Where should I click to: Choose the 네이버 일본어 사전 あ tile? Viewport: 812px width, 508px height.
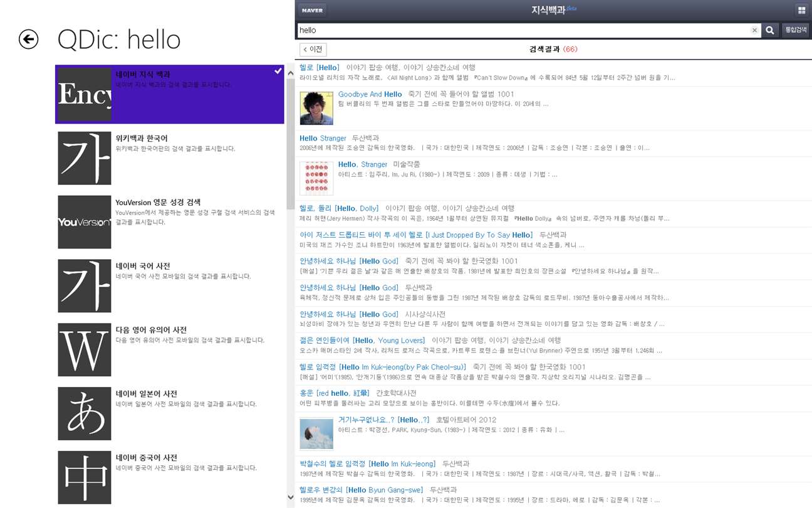[170, 414]
